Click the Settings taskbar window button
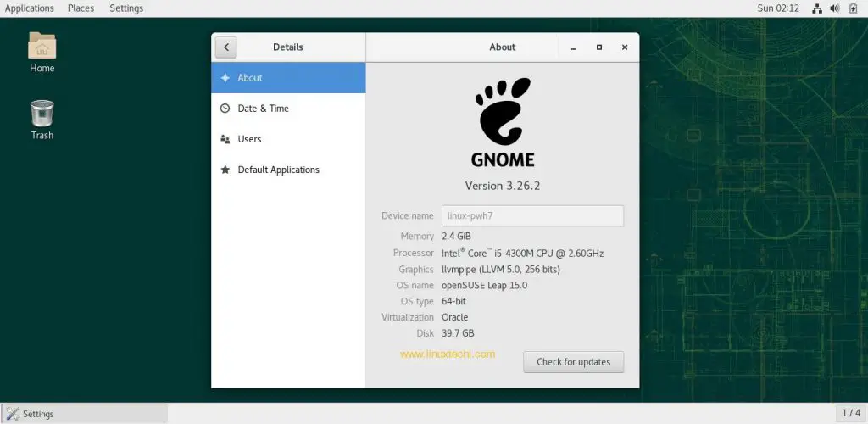This screenshot has height=424, width=868. click(x=84, y=414)
